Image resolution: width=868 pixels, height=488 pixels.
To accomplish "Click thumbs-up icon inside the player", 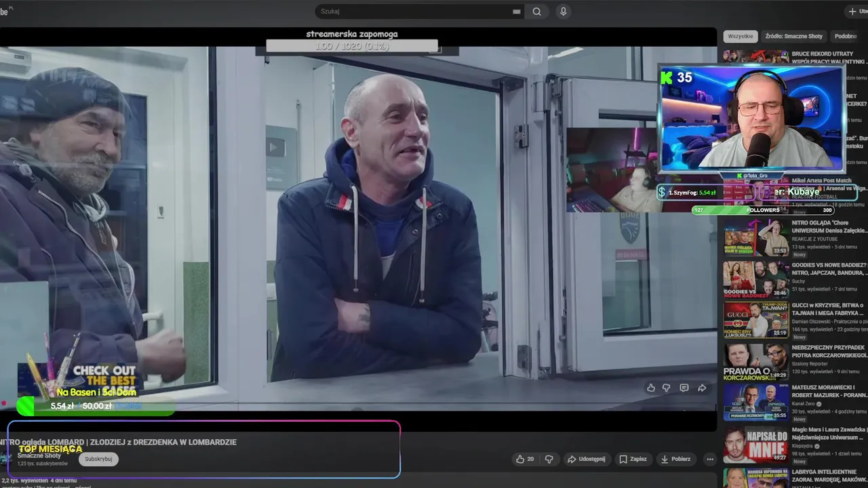I will tap(651, 388).
